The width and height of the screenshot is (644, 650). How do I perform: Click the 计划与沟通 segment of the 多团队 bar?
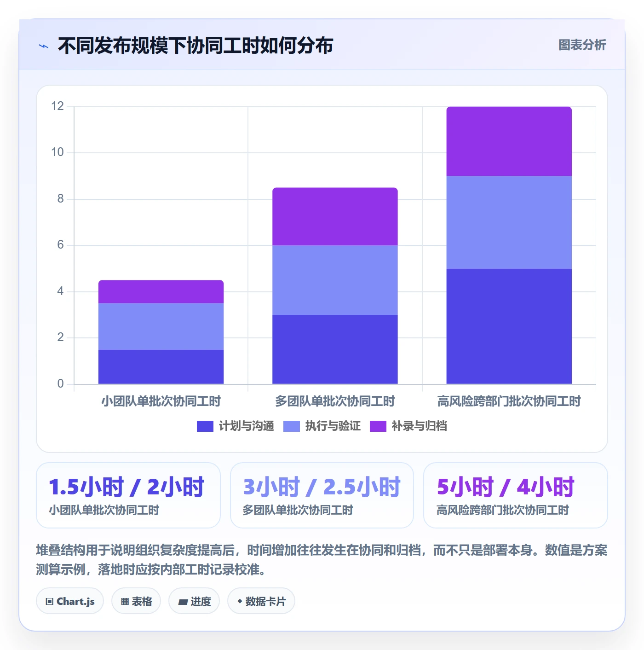[x=335, y=349]
